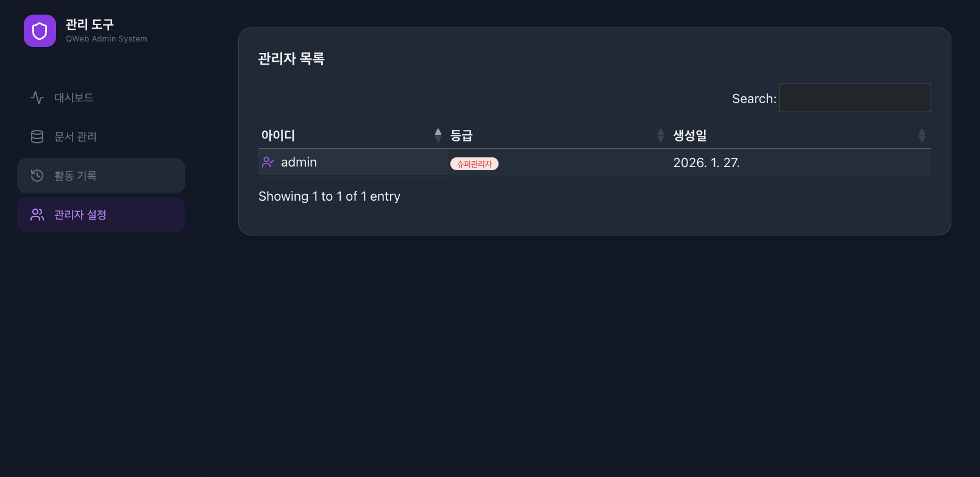Click the 생성일 column header label
This screenshot has height=477, width=980.
coord(690,135)
